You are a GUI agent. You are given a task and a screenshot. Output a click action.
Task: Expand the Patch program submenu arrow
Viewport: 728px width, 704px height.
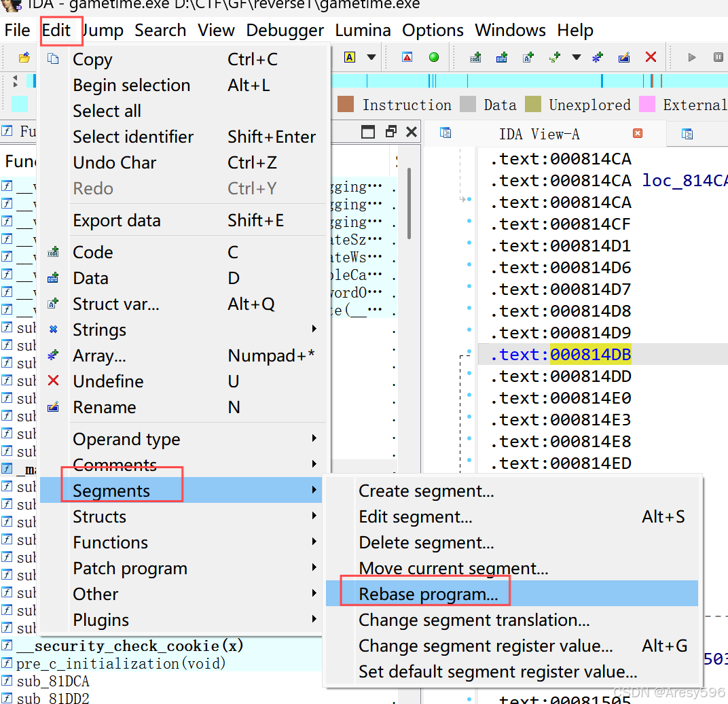[314, 567]
